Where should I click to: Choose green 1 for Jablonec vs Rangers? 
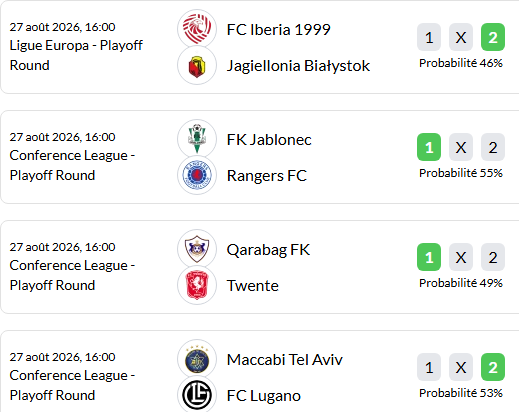point(429,147)
